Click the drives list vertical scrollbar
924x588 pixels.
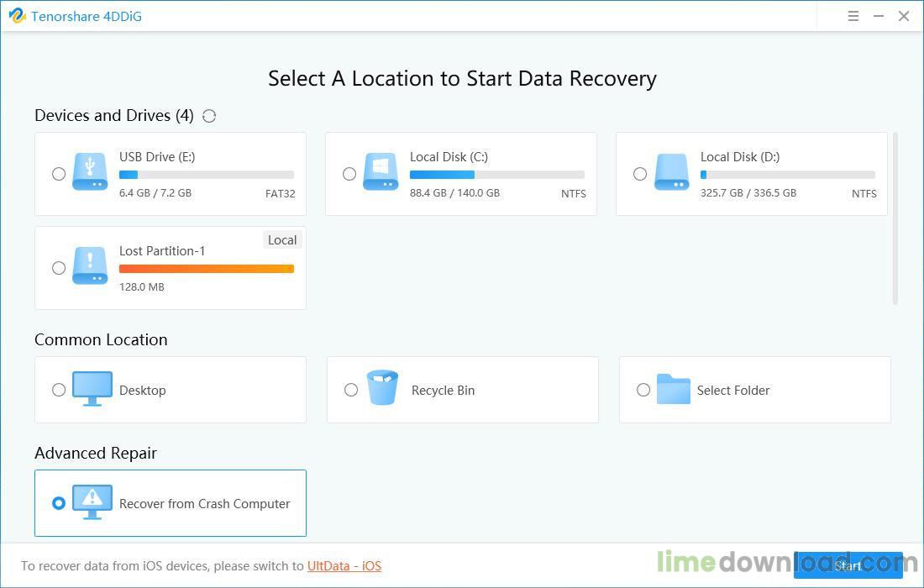point(895,218)
